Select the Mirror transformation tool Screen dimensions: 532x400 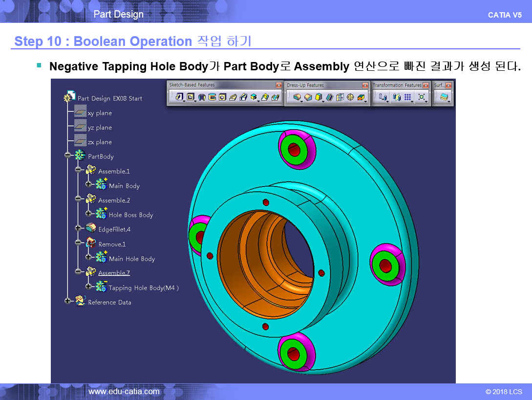(396, 98)
